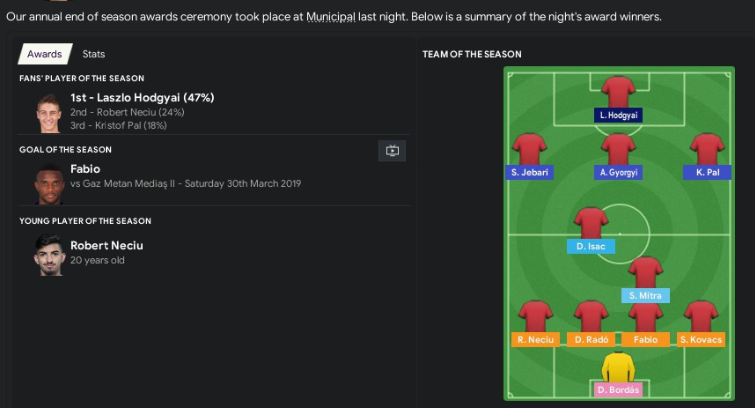Select the Awards tab
The image size is (755, 408).
[45, 54]
